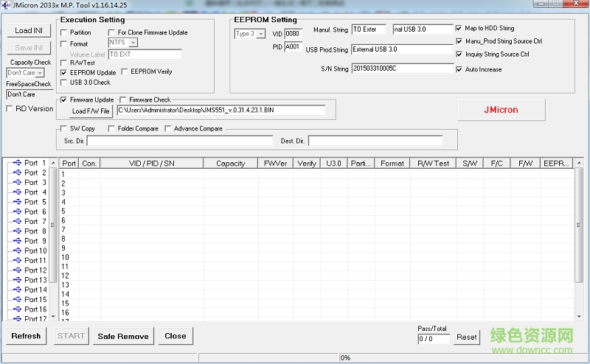The width and height of the screenshot is (590, 364).
Task: Enable the Partition checkbox
Action: (64, 33)
